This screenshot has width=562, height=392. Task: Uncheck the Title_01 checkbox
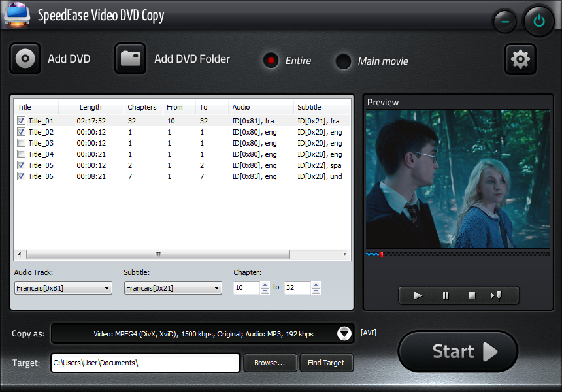pos(22,121)
